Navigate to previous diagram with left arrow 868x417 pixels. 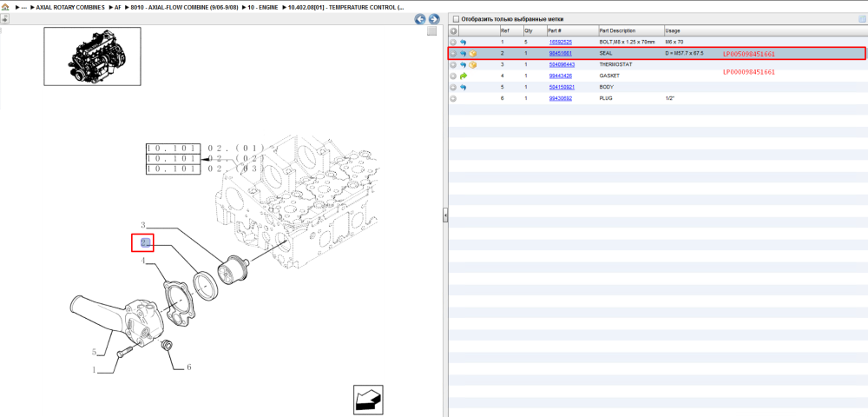tap(420, 19)
